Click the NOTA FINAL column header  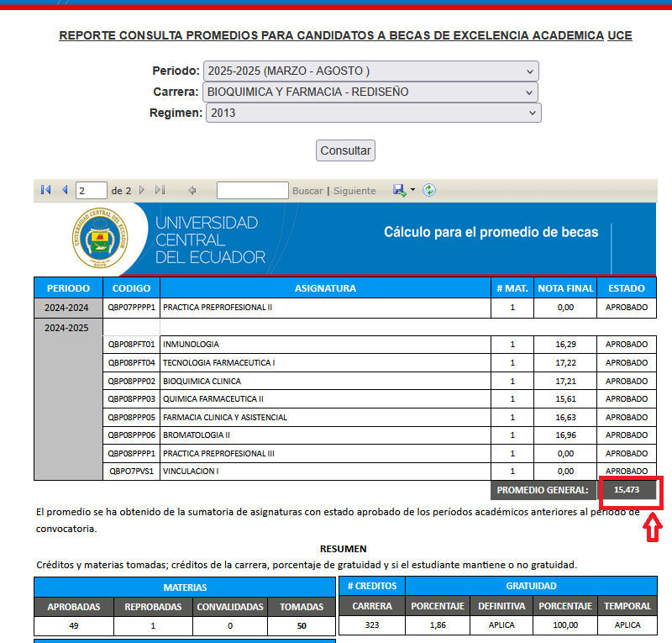(x=565, y=288)
